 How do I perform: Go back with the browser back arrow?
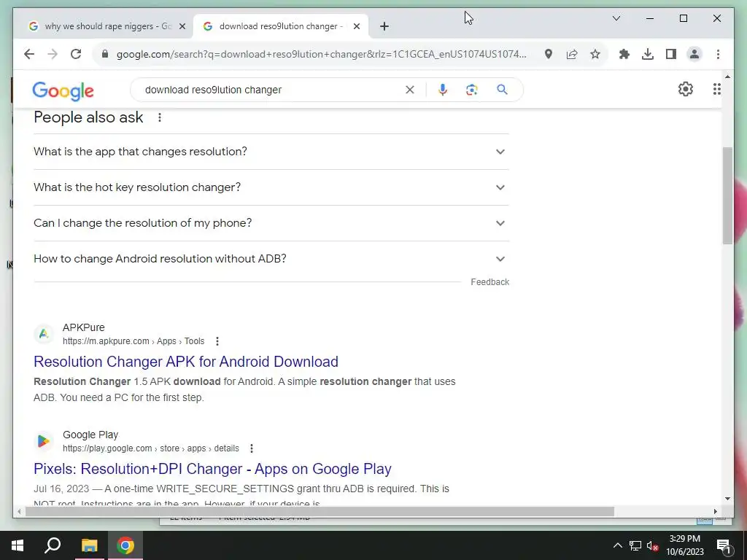click(x=29, y=54)
